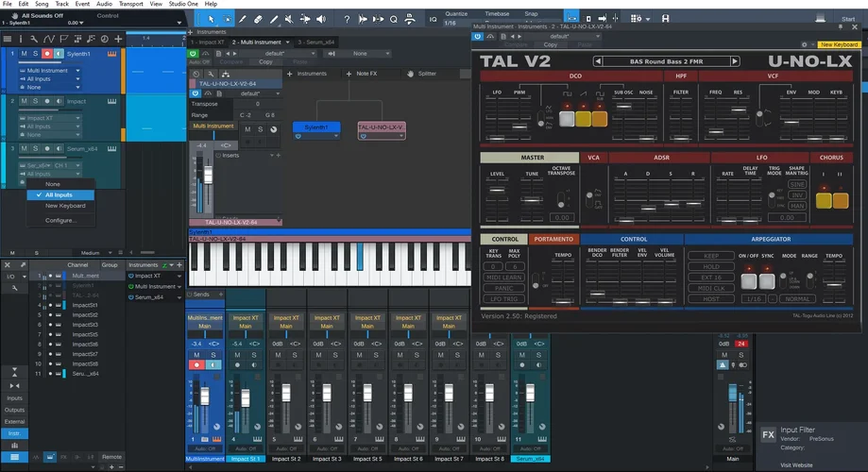
Task: Open the Transport menu
Action: point(131,4)
